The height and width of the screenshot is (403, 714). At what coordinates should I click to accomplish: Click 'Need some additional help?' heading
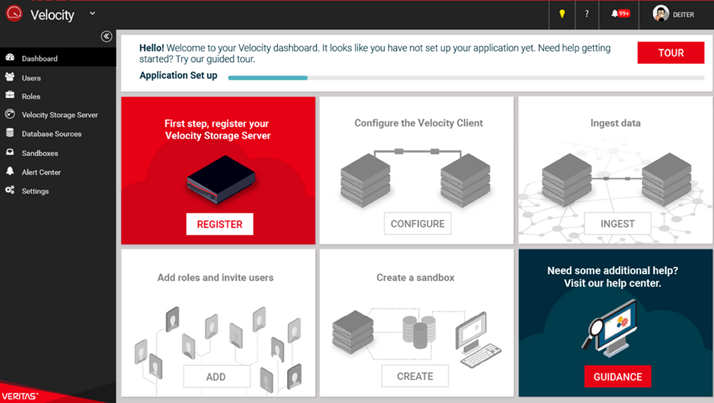coord(612,270)
